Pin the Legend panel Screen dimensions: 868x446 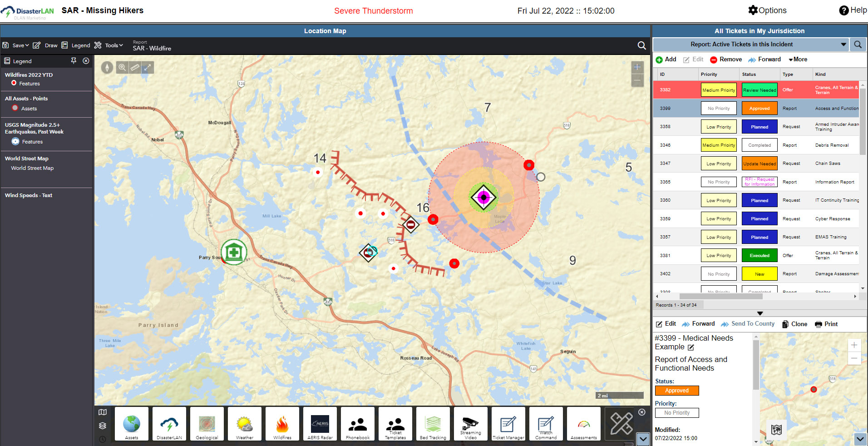pos(74,61)
